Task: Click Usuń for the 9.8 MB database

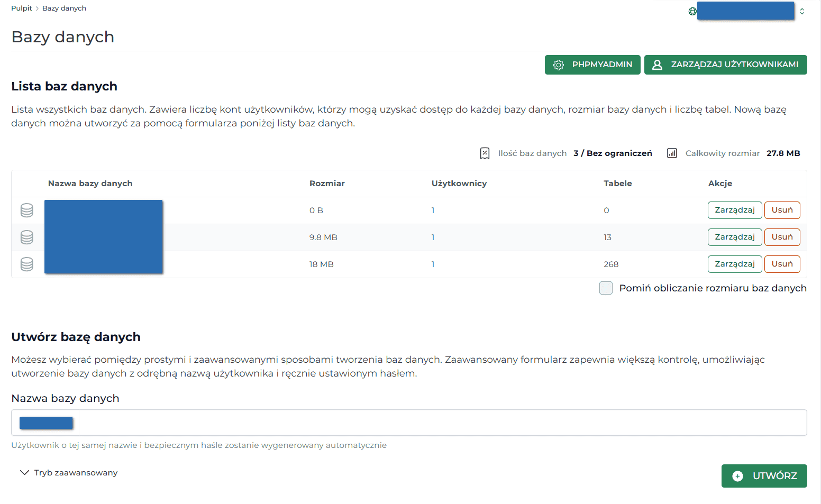Action: pyautogui.click(x=782, y=237)
